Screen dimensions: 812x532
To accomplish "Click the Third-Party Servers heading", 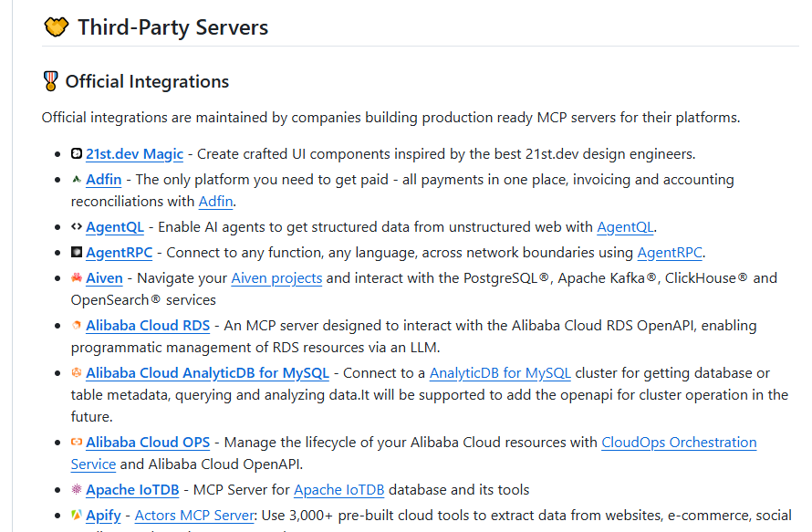I will coord(173,27).
